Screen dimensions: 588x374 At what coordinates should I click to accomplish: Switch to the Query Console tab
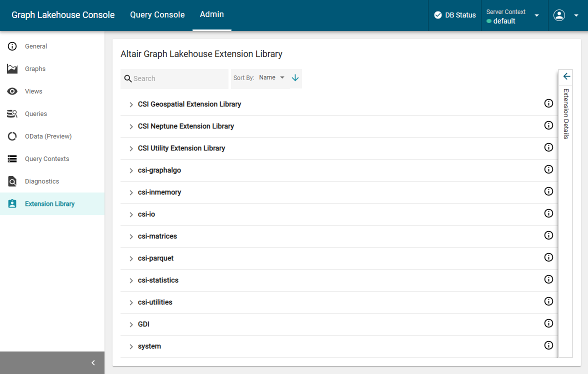[x=157, y=15]
